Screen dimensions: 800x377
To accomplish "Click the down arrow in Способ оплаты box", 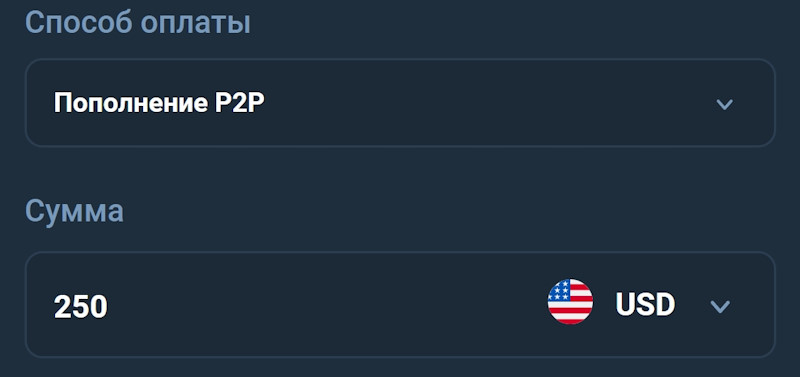I will pyautogui.click(x=724, y=105).
